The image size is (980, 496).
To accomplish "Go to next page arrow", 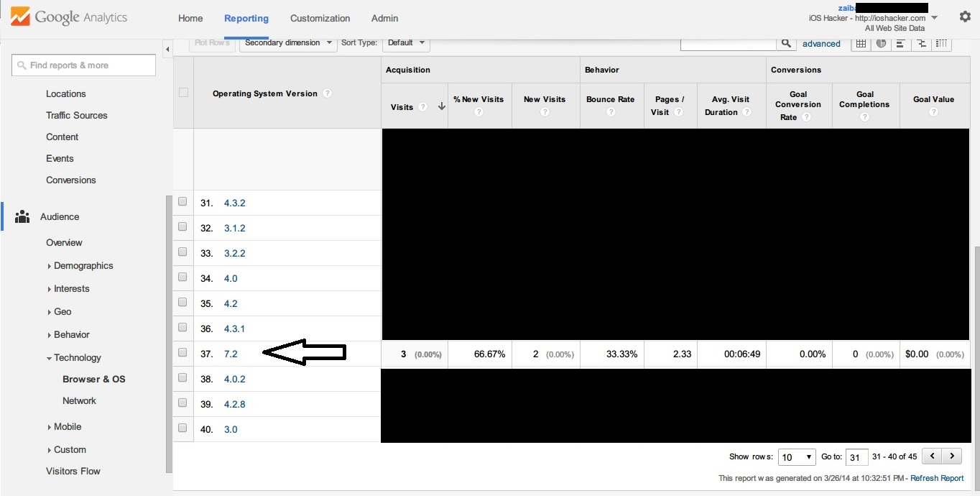I will pos(952,456).
